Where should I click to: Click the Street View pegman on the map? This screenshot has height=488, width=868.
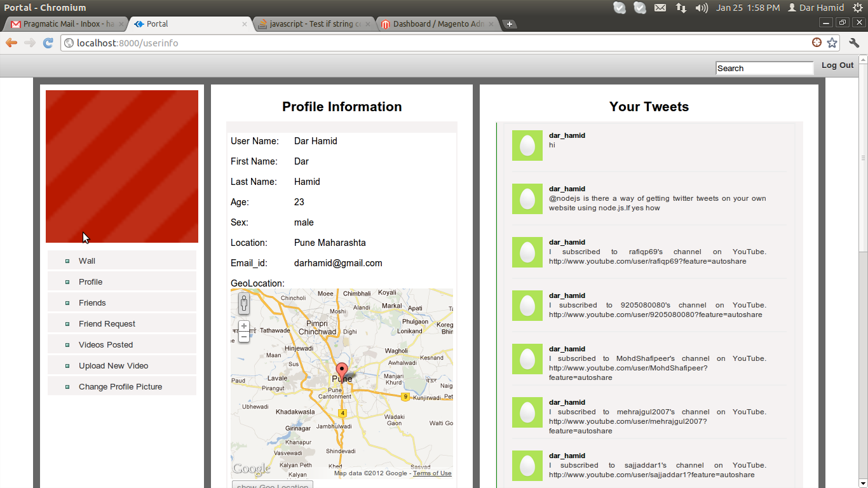pyautogui.click(x=243, y=304)
